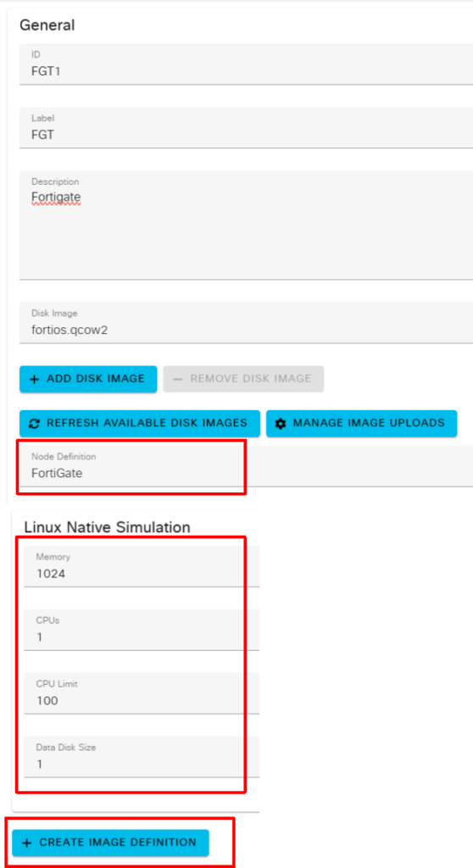Screen dimensions: 473x868
Task: Click the refresh arrows icon for disk images
Action: (35, 424)
